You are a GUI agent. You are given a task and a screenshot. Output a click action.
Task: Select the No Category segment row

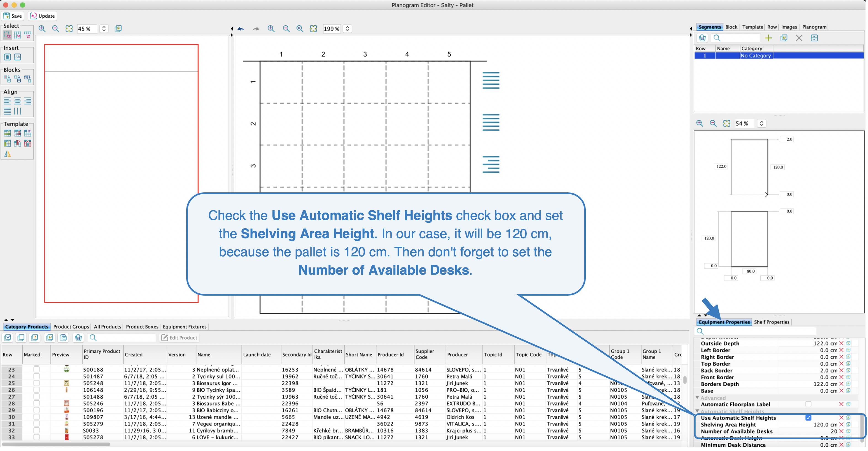click(x=779, y=56)
